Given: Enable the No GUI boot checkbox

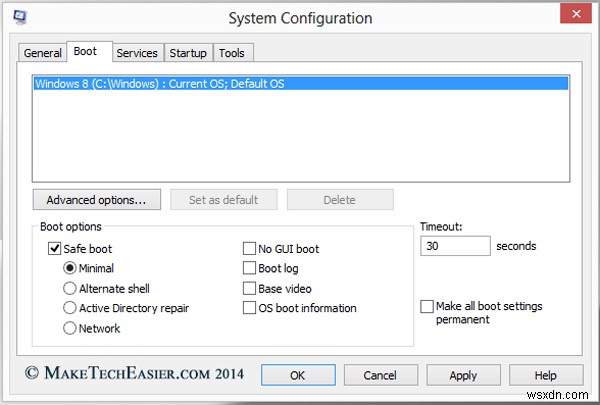Looking at the screenshot, I should [250, 248].
